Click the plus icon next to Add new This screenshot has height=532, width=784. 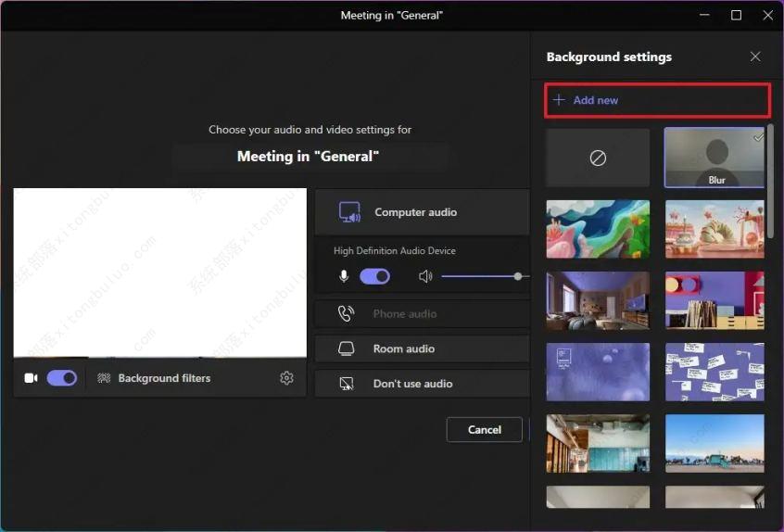tap(559, 100)
